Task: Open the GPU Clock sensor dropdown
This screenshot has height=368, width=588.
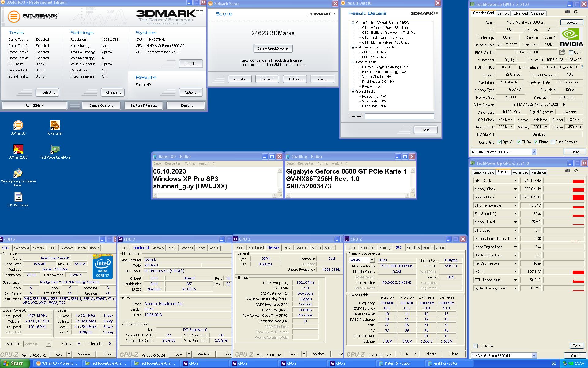Action: (x=515, y=181)
